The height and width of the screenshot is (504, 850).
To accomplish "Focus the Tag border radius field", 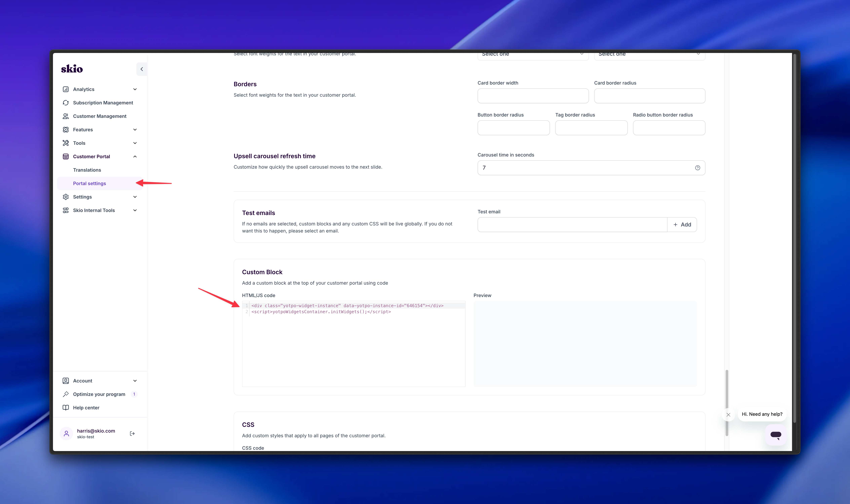I will click(591, 128).
